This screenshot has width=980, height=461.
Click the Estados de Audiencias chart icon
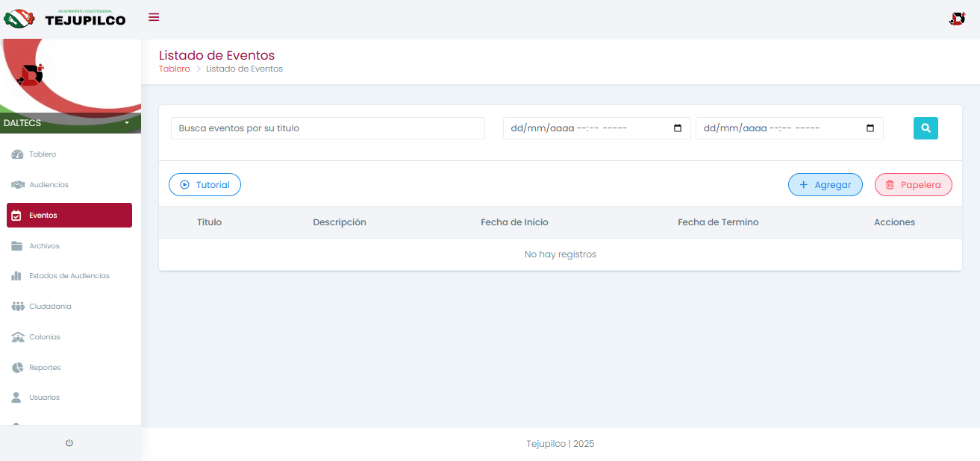click(x=17, y=276)
